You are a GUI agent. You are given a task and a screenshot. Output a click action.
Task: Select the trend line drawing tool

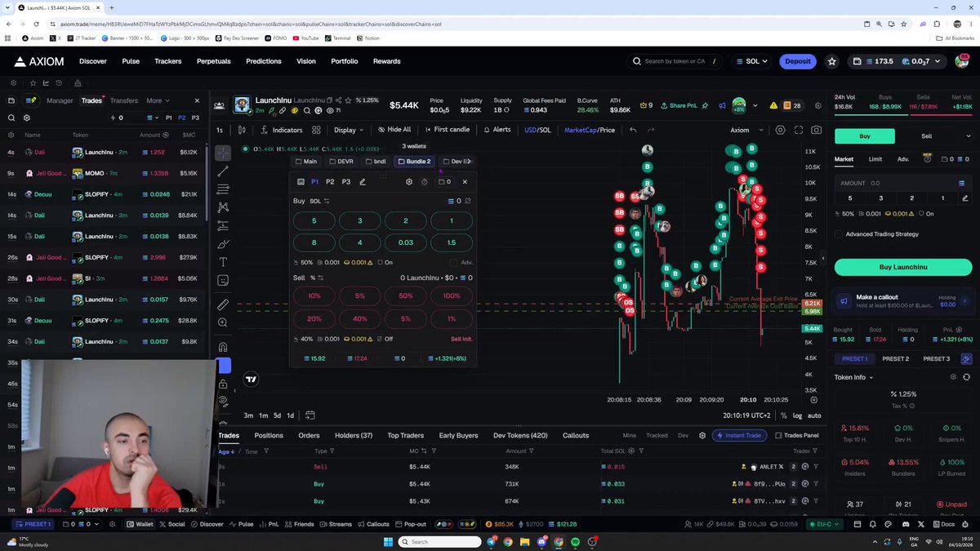click(223, 171)
